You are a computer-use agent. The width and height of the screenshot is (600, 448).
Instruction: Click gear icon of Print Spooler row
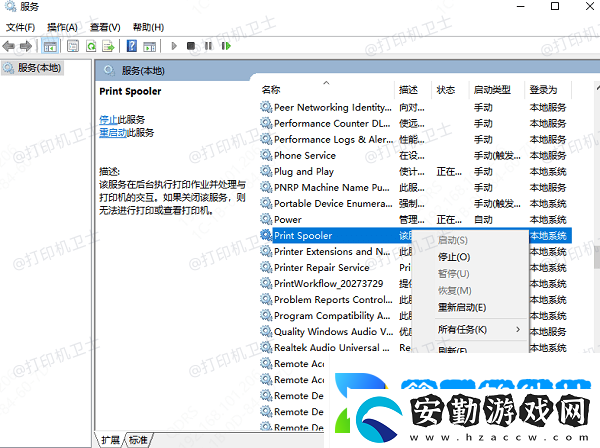pyautogui.click(x=266, y=235)
